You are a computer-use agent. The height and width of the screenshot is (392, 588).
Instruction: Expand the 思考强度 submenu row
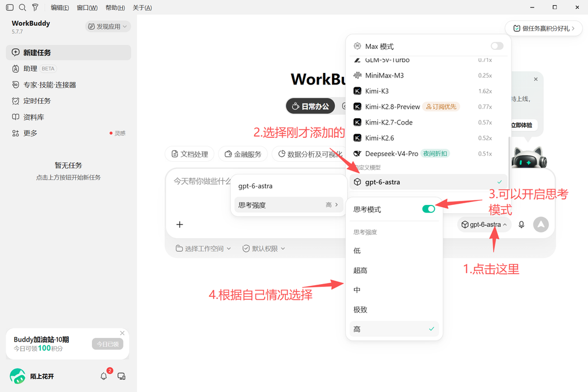pyautogui.click(x=289, y=205)
